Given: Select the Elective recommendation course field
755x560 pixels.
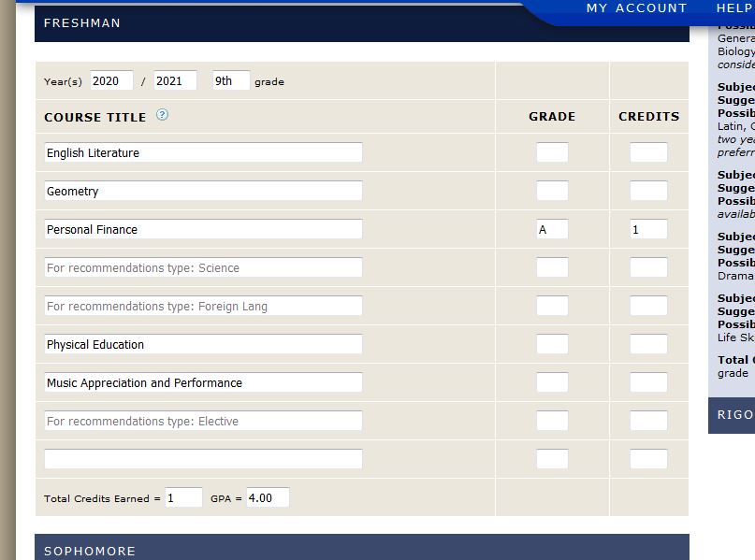Looking at the screenshot, I should point(204,421).
